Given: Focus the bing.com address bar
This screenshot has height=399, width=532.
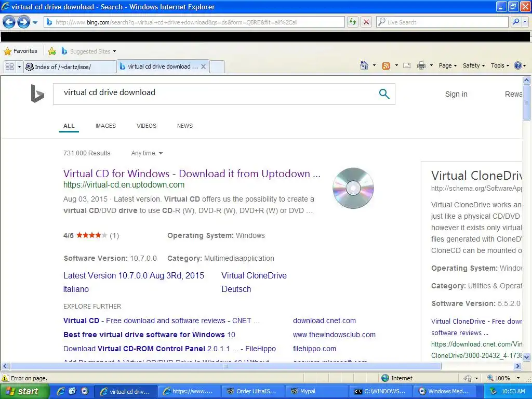Looking at the screenshot, I should pyautogui.click(x=194, y=22).
